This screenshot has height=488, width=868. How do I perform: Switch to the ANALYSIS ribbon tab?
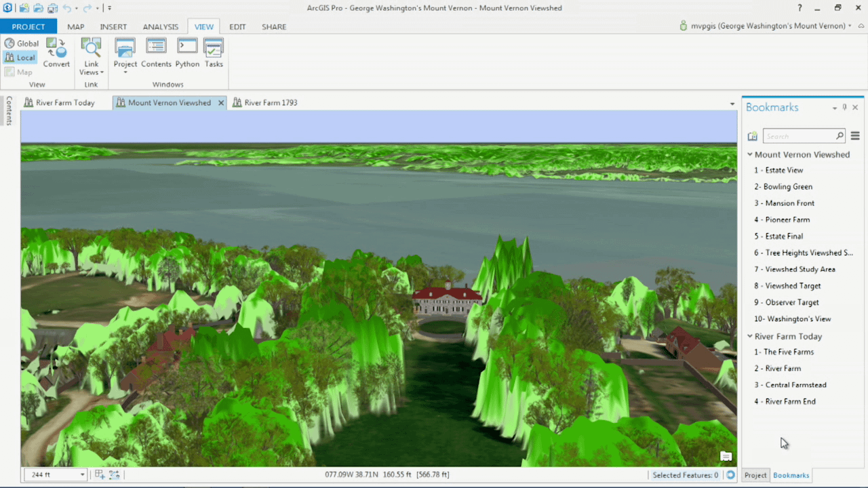(x=161, y=26)
